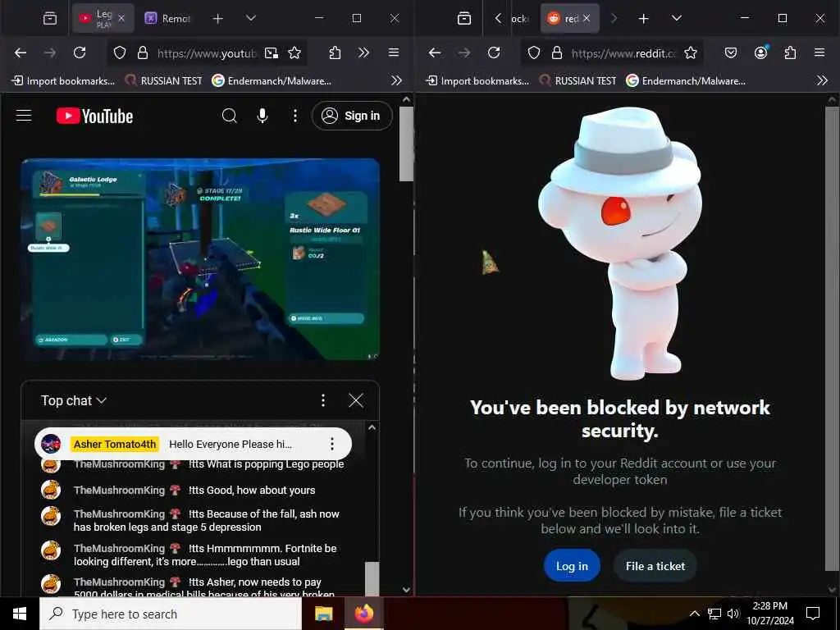Reload the Reddit page
Viewport: 840px width, 630px height.
point(494,52)
